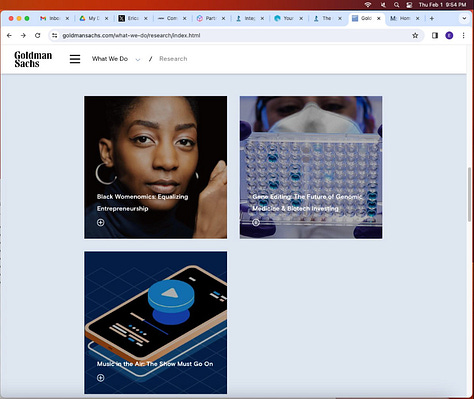Image resolution: width=474 pixels, height=399 pixels.
Task: Select the Research breadcrumb
Action: [173, 59]
